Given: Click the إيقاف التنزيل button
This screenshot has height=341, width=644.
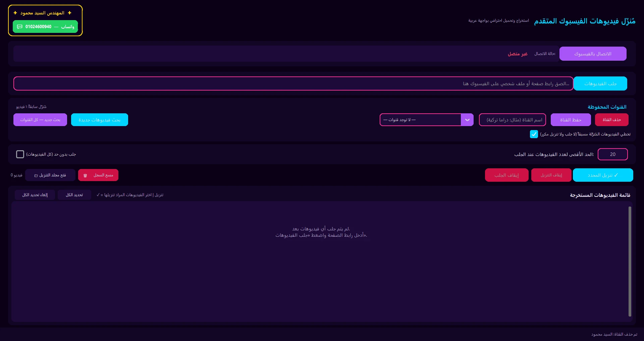Looking at the screenshot, I should pyautogui.click(x=551, y=175).
